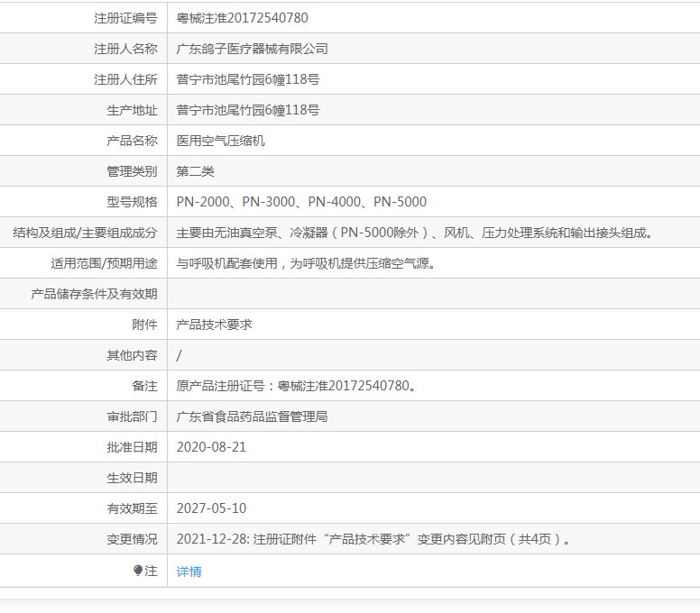This screenshot has width=700, height=613.
Task: Click the 生效日期 label
Action: coord(132,478)
